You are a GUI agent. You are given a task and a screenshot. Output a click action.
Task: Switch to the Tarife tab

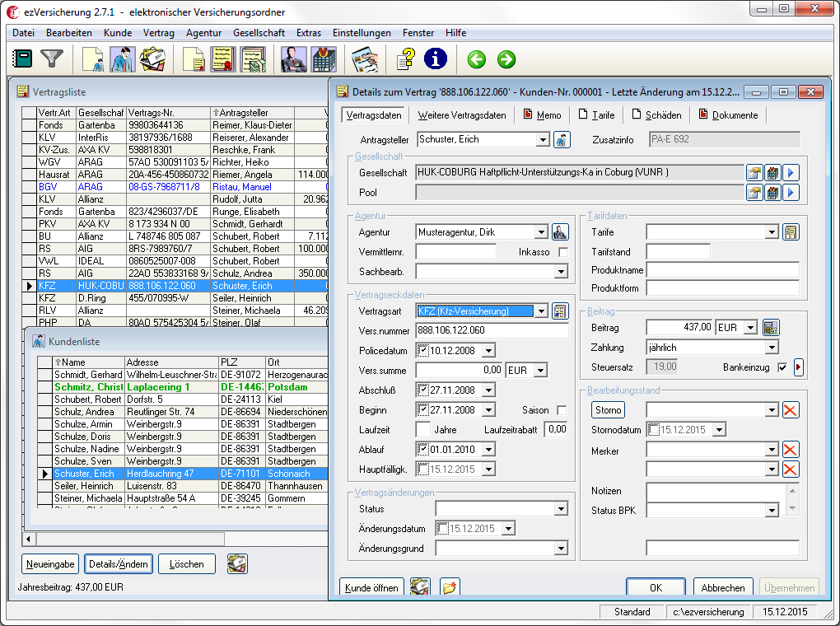597,115
